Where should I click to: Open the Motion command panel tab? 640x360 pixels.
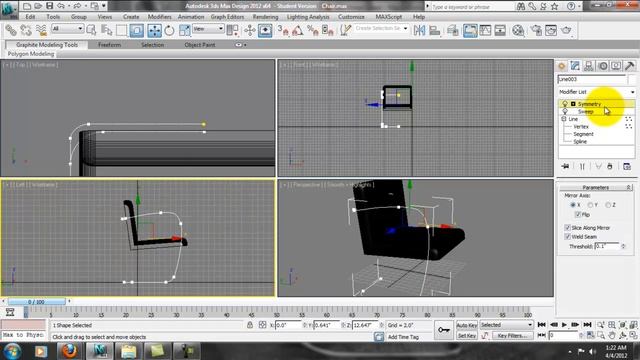(x=602, y=66)
